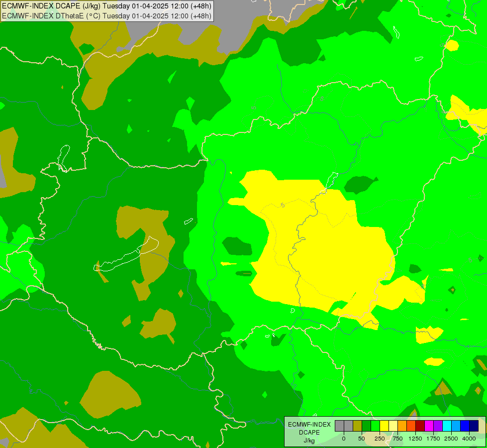Select the purple legend swatch
This screenshot has width=487, height=448.
(438, 426)
